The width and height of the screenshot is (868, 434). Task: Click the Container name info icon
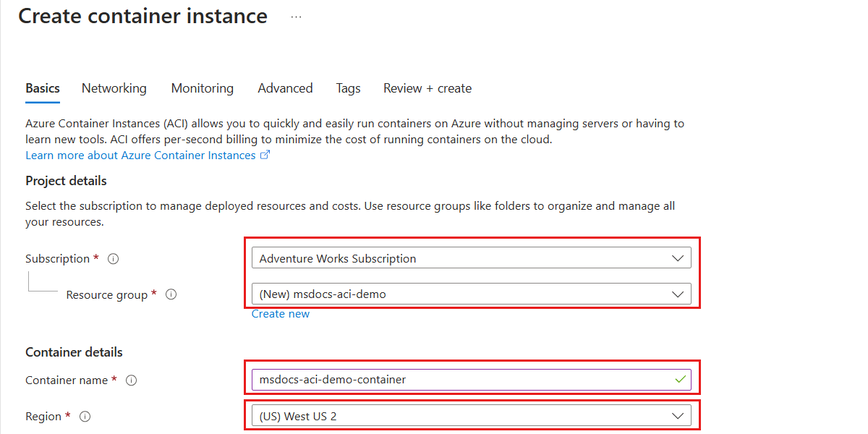click(x=132, y=380)
